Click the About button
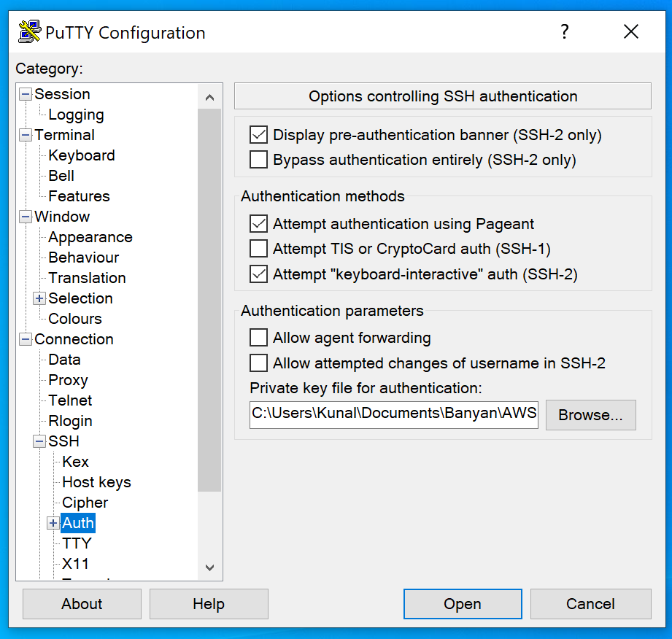Image resolution: width=672 pixels, height=639 pixels. pos(82,604)
